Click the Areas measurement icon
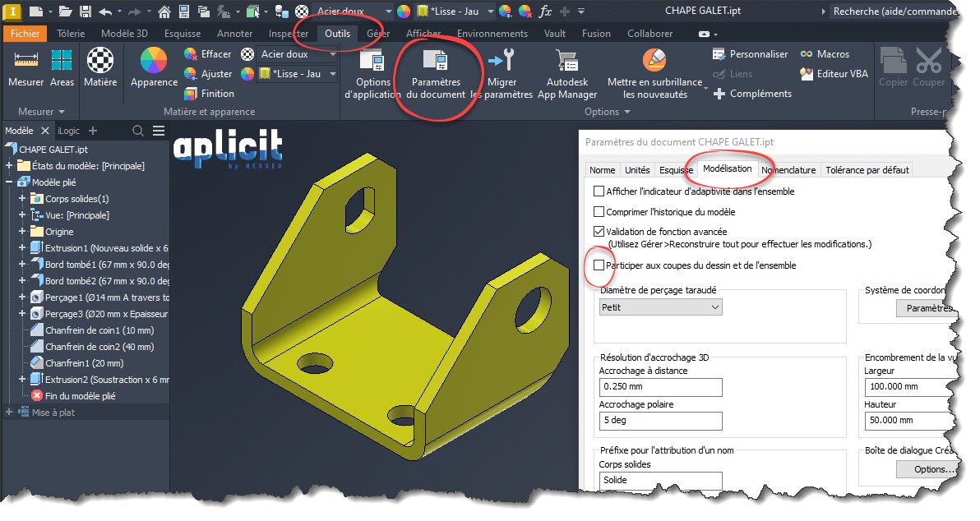 click(x=62, y=62)
